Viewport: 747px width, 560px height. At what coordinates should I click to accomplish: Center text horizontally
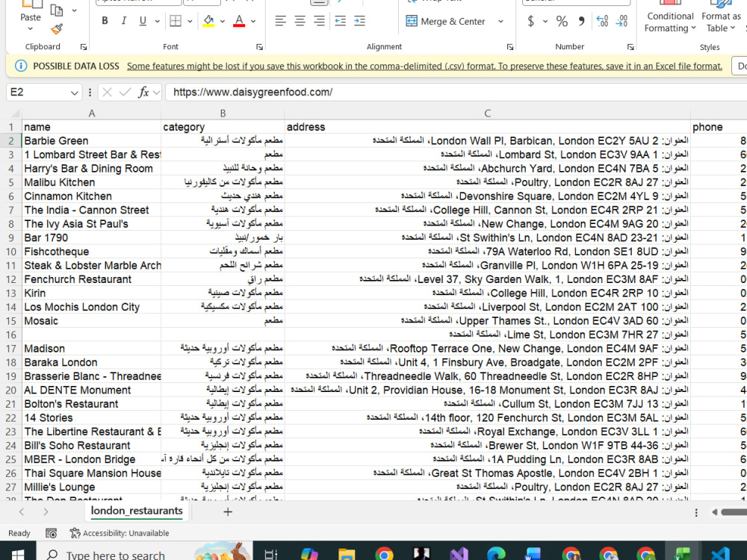point(300,21)
